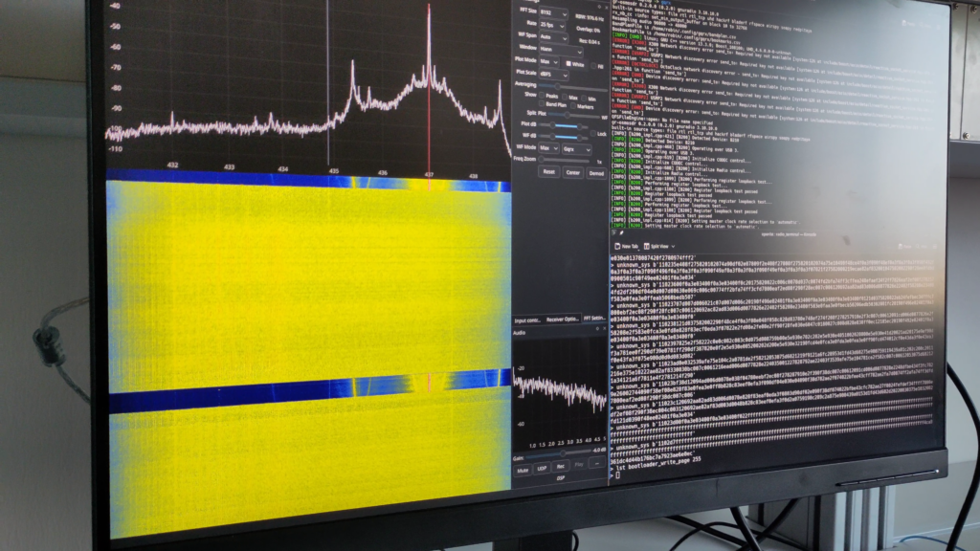Toggle the dB range Lock checkbox

593,134
